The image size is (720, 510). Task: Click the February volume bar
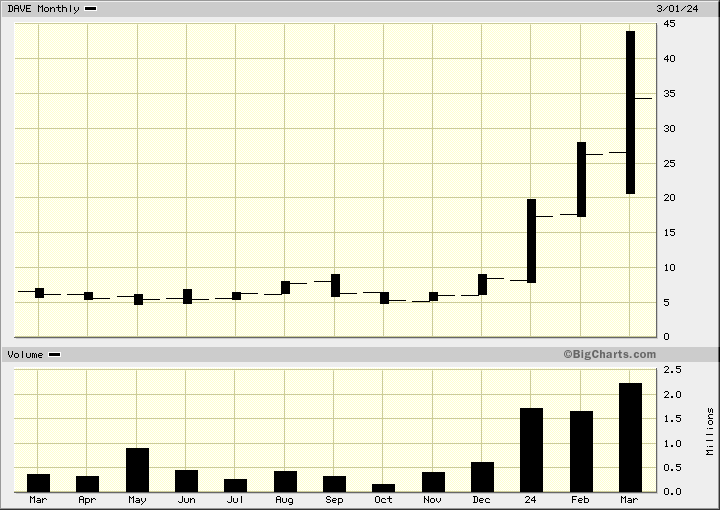point(581,451)
